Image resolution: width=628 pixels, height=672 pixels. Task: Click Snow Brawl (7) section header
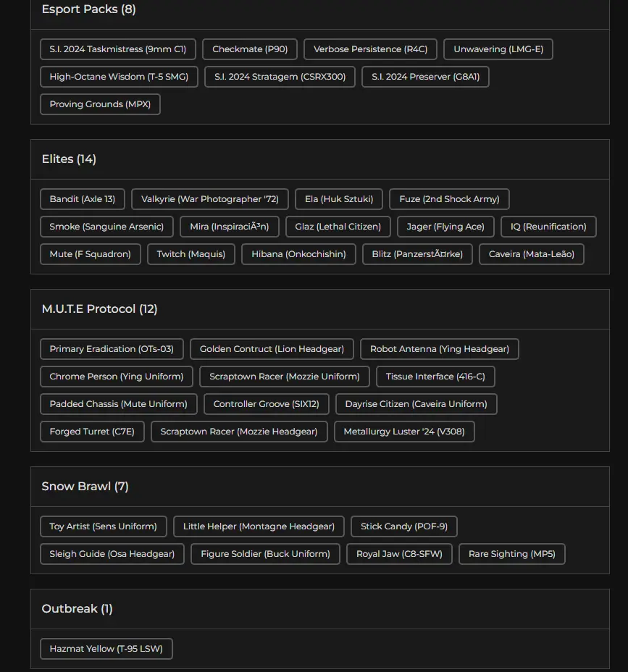pyautogui.click(x=85, y=487)
